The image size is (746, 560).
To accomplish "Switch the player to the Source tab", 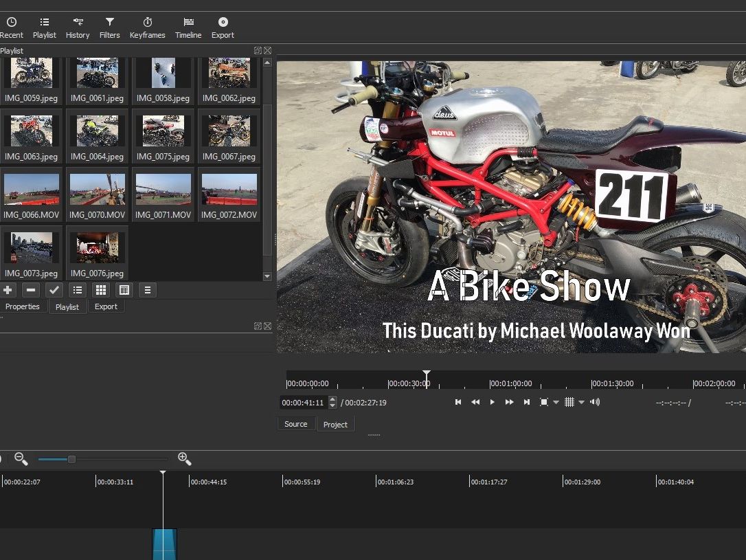I will 295,424.
